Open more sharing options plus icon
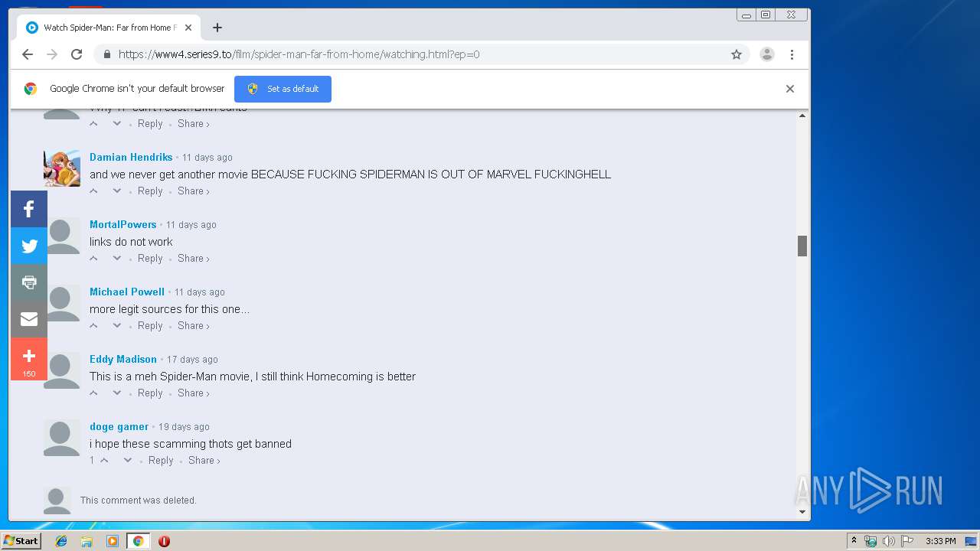This screenshot has width=980, height=551. (x=29, y=359)
